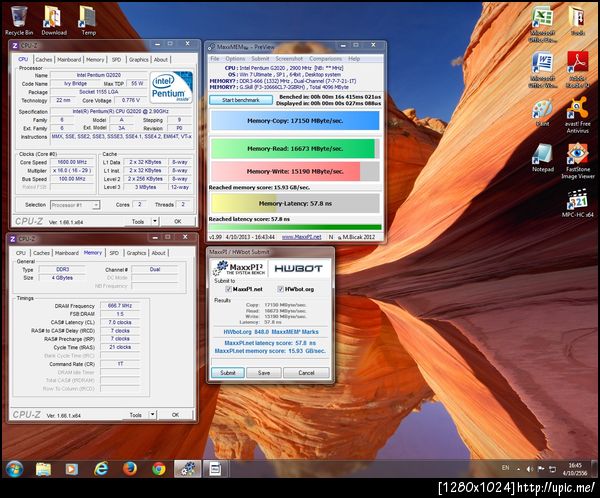Click Start benchmark button in MaxxMEM
The height and width of the screenshot is (498, 600).
click(241, 100)
